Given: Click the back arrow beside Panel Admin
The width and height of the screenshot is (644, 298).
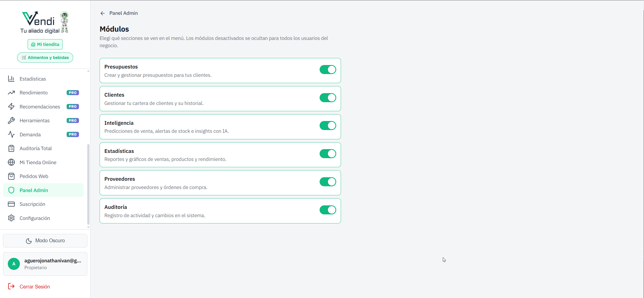Looking at the screenshot, I should [102, 13].
